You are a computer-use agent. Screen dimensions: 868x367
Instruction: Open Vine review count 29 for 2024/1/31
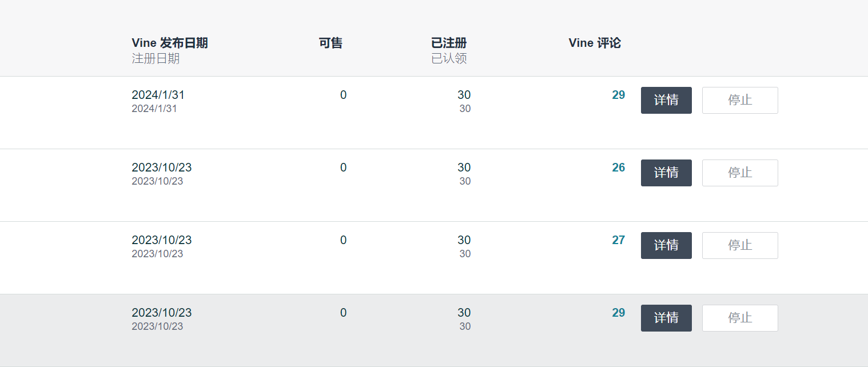618,95
